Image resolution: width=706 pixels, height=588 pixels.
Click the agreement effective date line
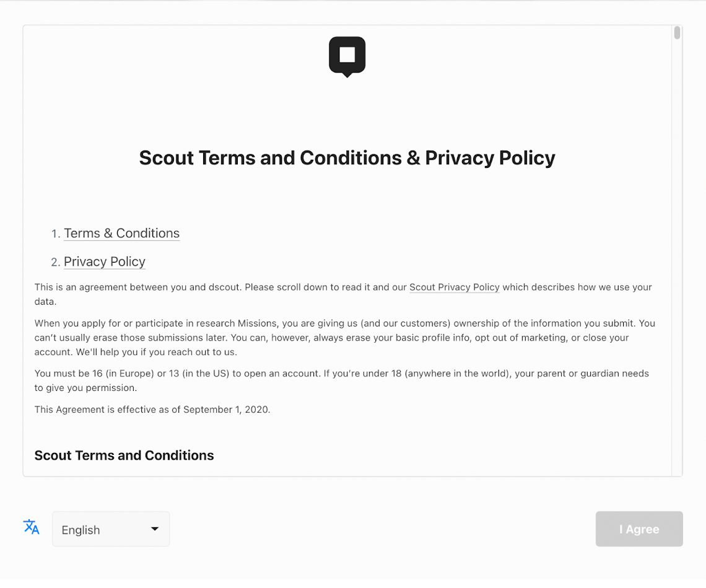152,410
